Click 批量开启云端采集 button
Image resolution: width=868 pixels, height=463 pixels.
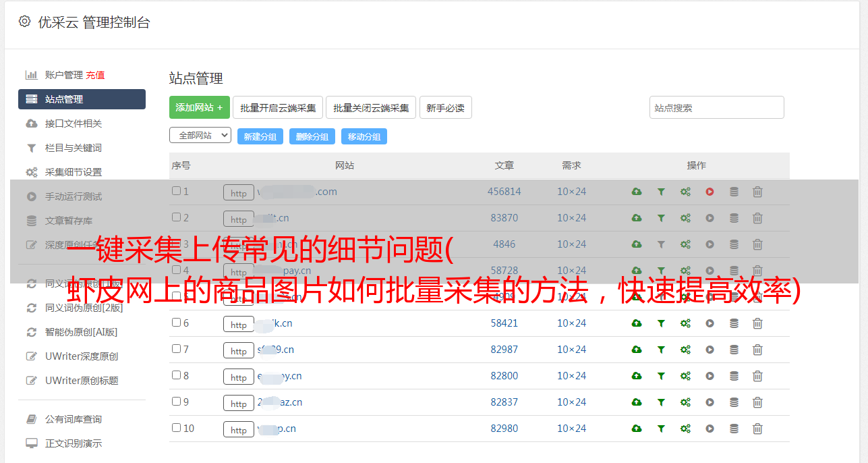[x=278, y=107]
